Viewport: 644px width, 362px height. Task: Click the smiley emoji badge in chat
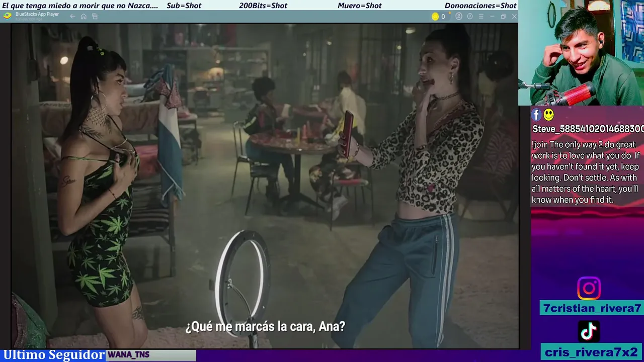tap(548, 115)
